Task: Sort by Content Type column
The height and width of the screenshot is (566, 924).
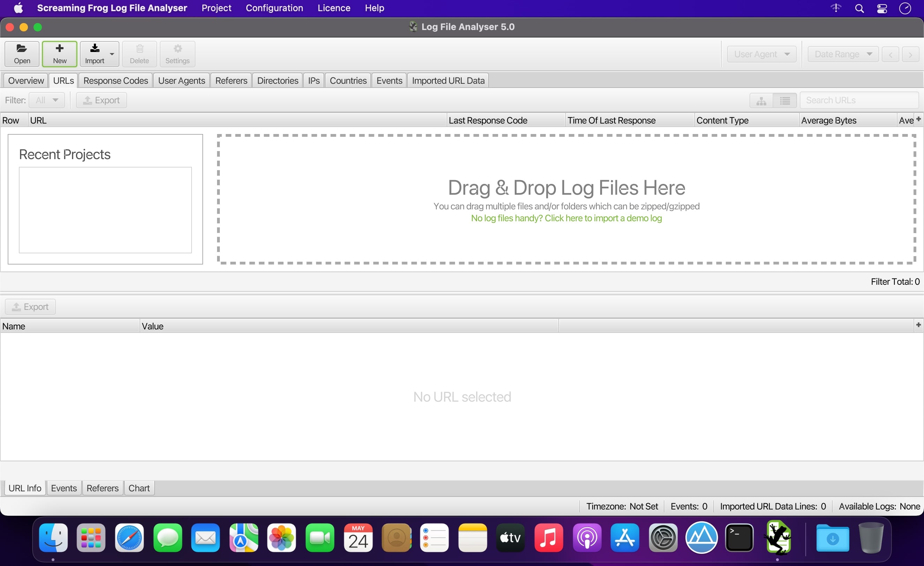Action: (747, 120)
